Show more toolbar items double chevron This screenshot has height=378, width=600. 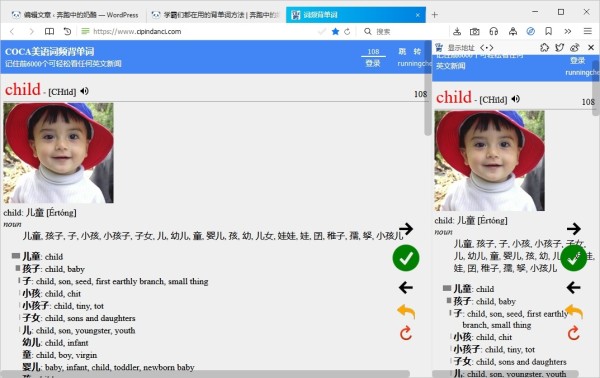(567, 31)
